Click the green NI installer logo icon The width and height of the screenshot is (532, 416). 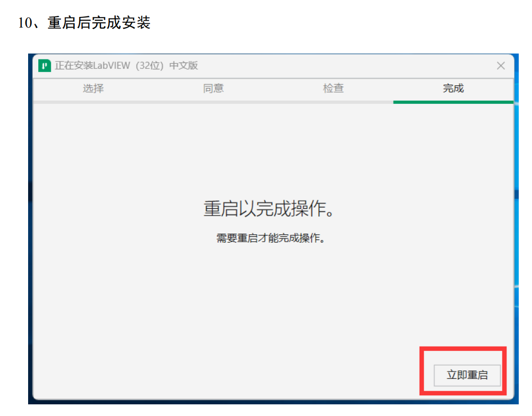pyautogui.click(x=45, y=65)
